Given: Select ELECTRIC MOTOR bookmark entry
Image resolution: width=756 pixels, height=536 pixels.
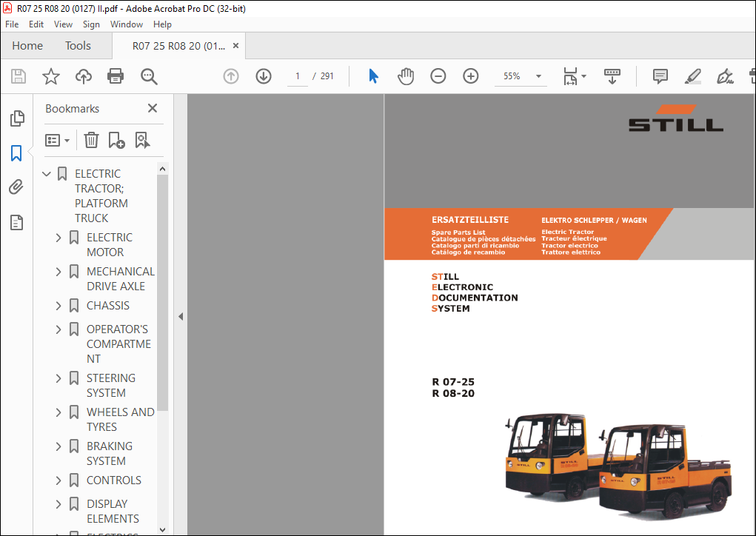Looking at the screenshot, I should click(x=110, y=245).
